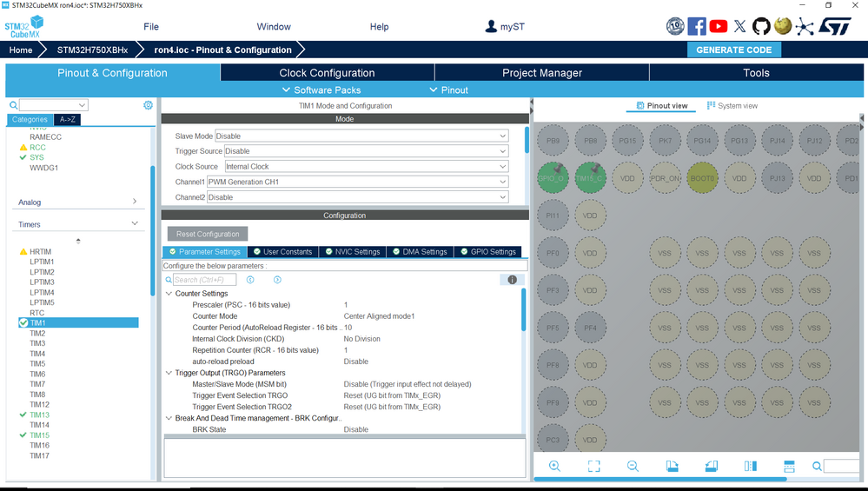Open the globe community icon
The image size is (868, 491).
point(782,25)
